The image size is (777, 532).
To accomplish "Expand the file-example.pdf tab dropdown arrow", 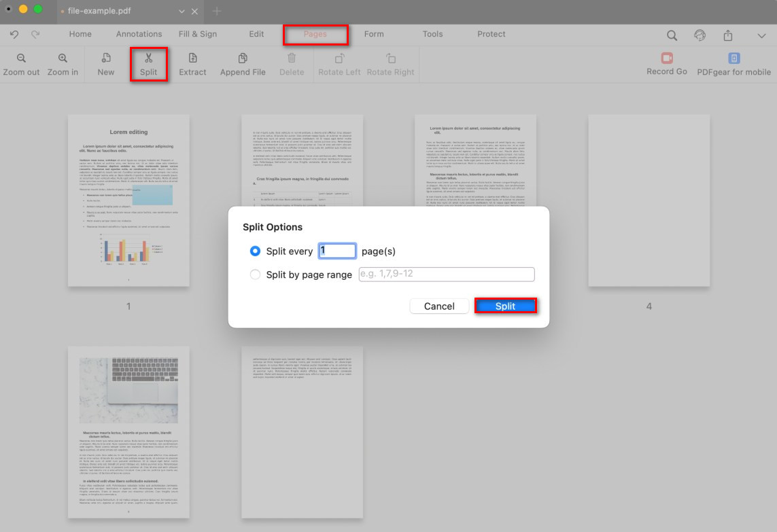I will coord(182,12).
